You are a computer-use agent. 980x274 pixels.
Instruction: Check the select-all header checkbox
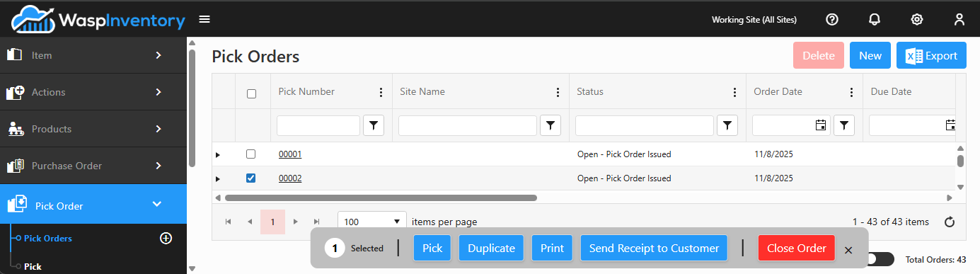251,93
